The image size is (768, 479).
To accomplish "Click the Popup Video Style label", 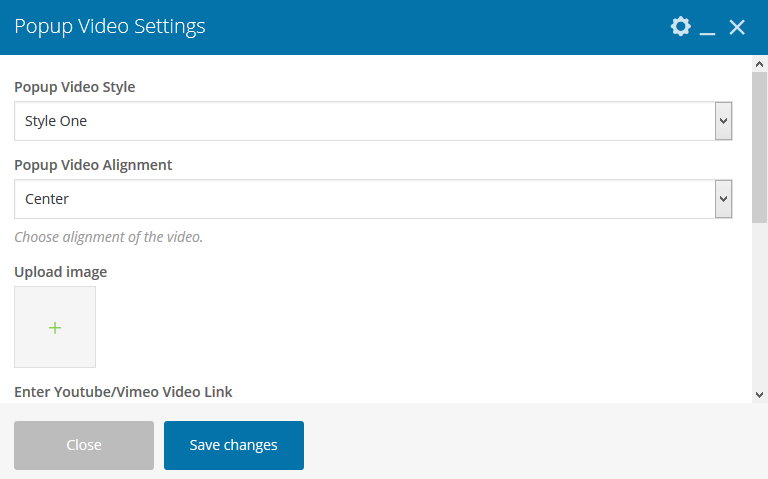I will 75,87.
